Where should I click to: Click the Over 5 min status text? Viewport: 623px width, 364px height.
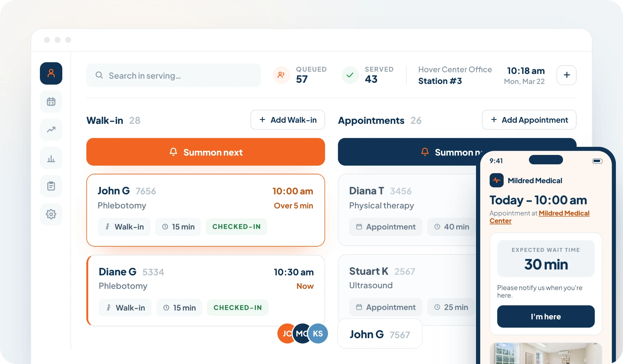pos(293,205)
